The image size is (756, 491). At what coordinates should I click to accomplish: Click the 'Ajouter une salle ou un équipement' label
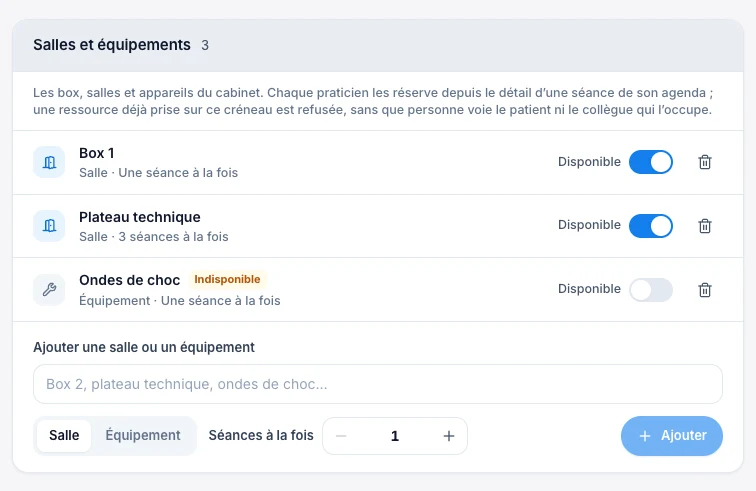pyautogui.click(x=144, y=347)
